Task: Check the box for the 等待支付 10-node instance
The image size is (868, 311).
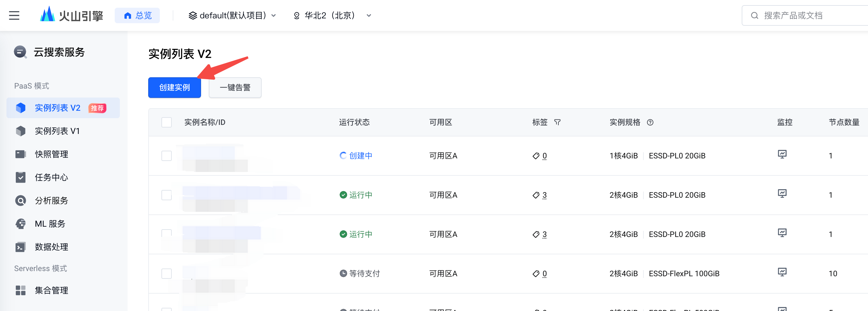Action: point(167,274)
